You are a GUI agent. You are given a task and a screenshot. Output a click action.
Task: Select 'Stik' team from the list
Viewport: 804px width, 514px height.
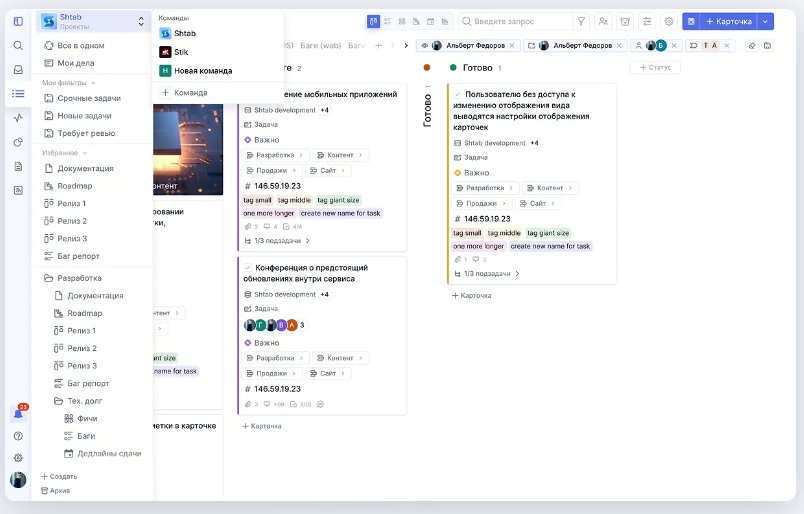coord(181,51)
